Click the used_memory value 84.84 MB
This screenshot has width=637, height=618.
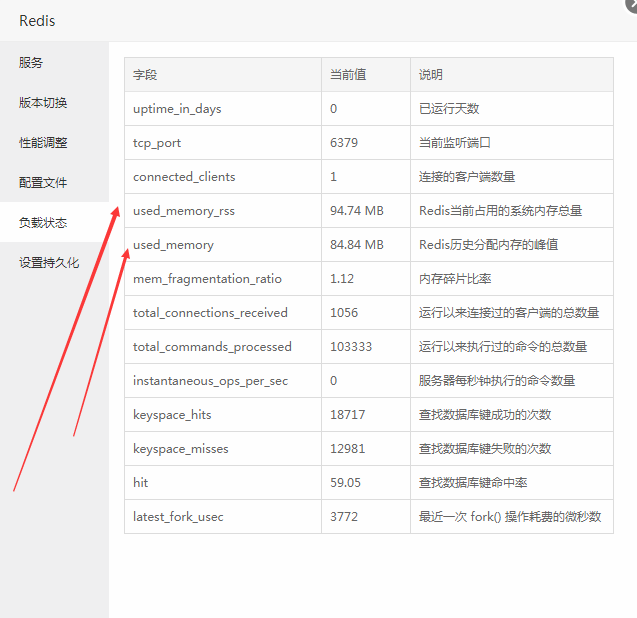pos(356,245)
